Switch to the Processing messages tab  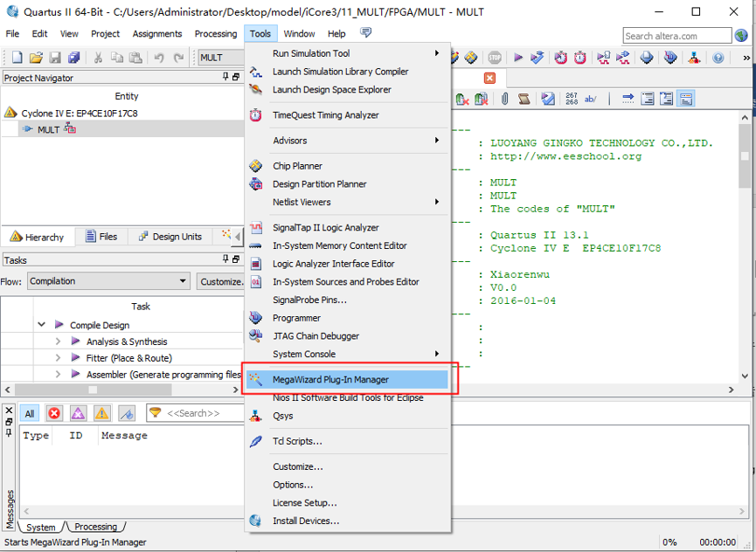[95, 527]
